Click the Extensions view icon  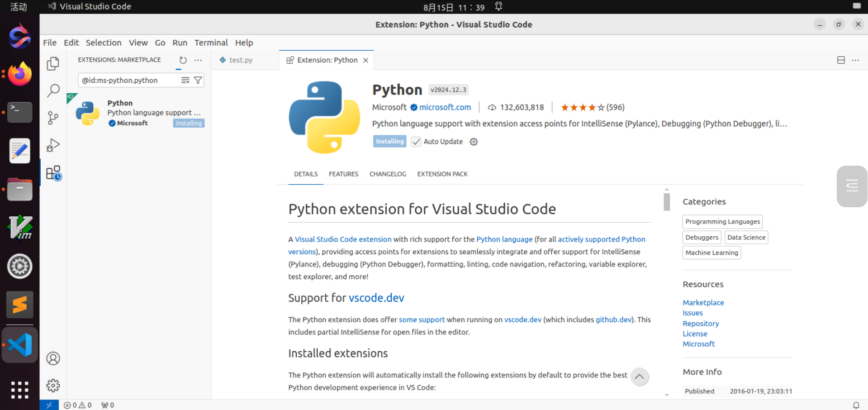53,173
